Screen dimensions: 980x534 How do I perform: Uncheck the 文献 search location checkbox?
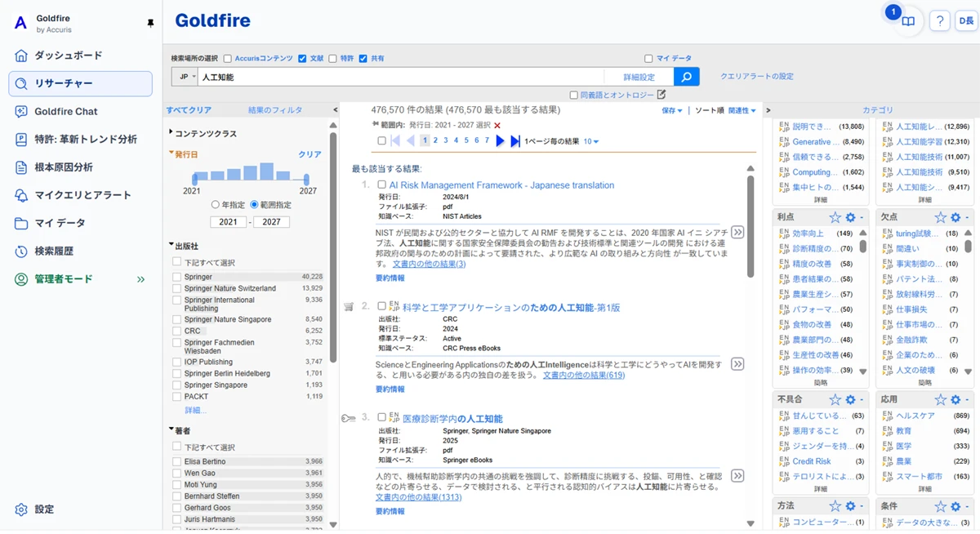[x=302, y=59]
